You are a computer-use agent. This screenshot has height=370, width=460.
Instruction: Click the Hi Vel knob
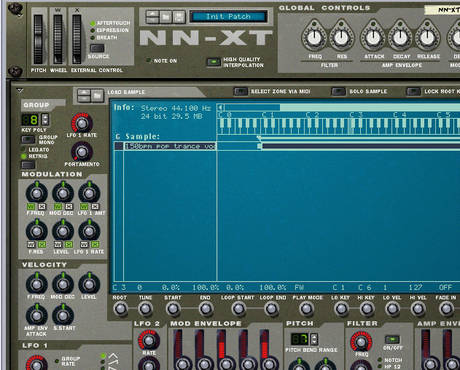[418, 309]
